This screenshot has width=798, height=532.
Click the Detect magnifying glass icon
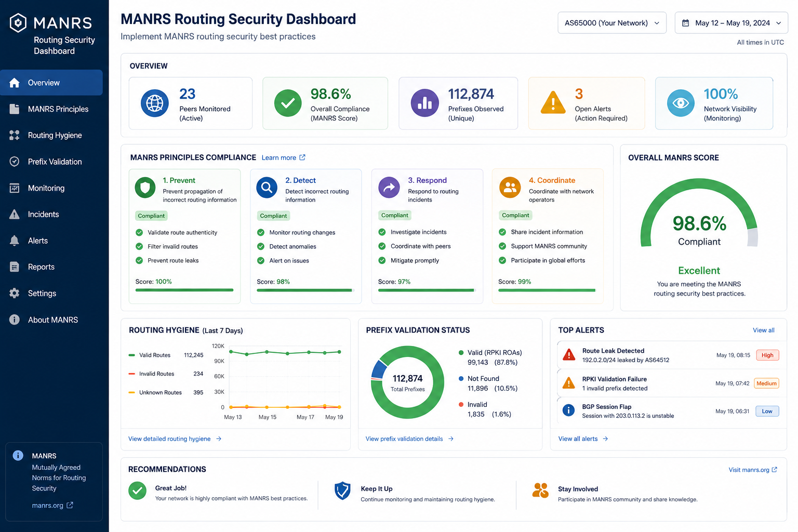pyautogui.click(x=267, y=188)
